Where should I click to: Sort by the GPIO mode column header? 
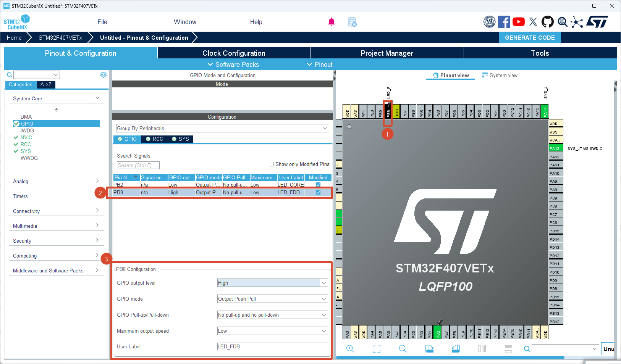click(x=209, y=177)
